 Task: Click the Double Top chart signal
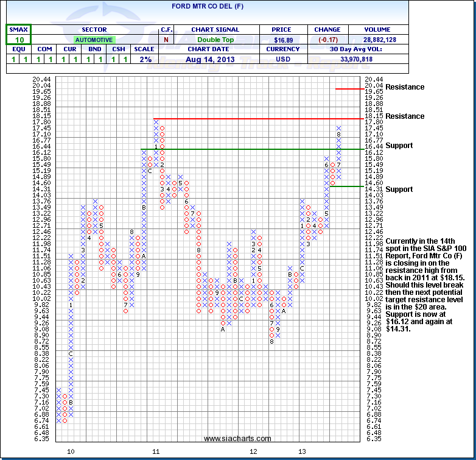(x=215, y=40)
